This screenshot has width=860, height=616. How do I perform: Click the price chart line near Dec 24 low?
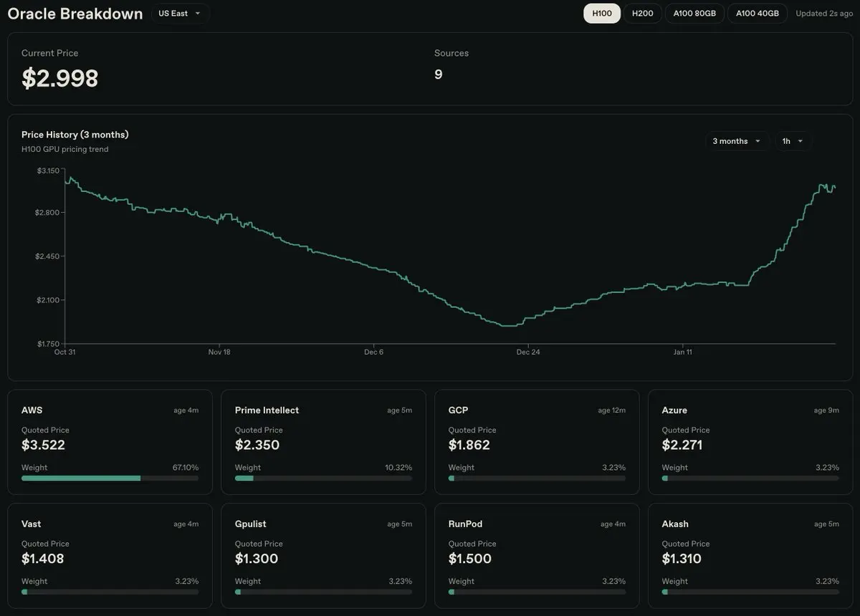point(510,326)
